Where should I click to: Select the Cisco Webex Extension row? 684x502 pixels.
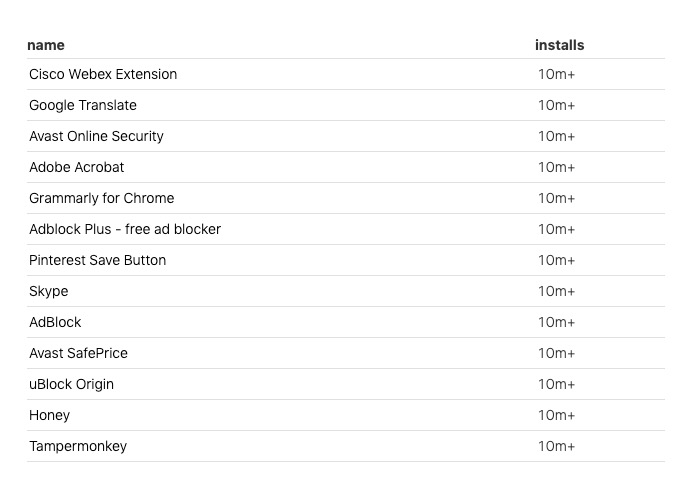(103, 74)
